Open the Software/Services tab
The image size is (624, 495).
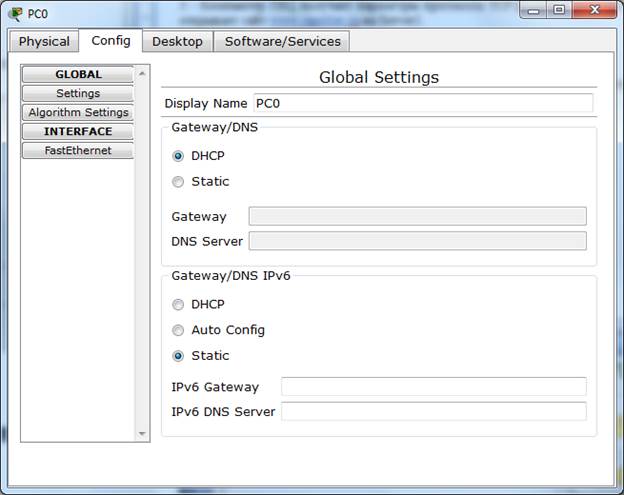282,41
